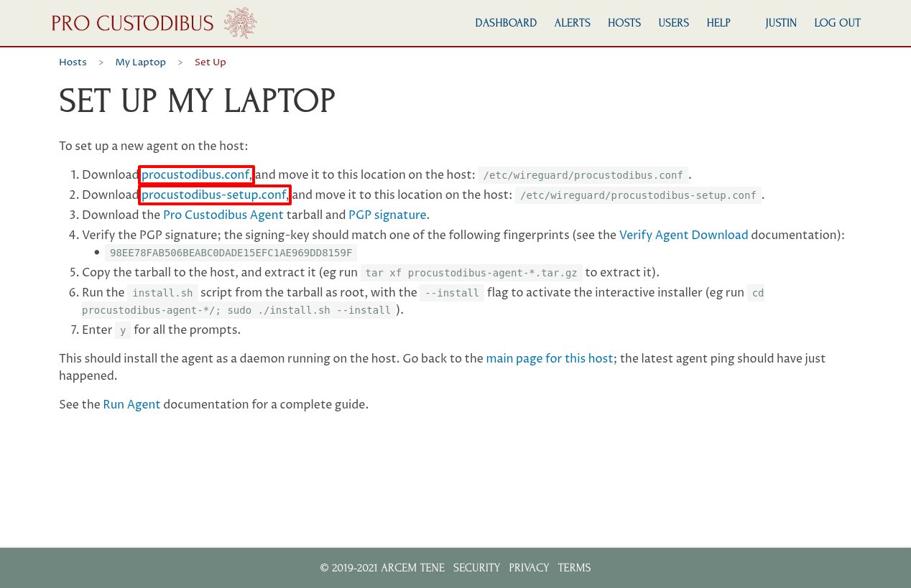Click the 98EE78FAB506BEABC0DADE15EFC1AE969DD8159F fingerprint

231,253
